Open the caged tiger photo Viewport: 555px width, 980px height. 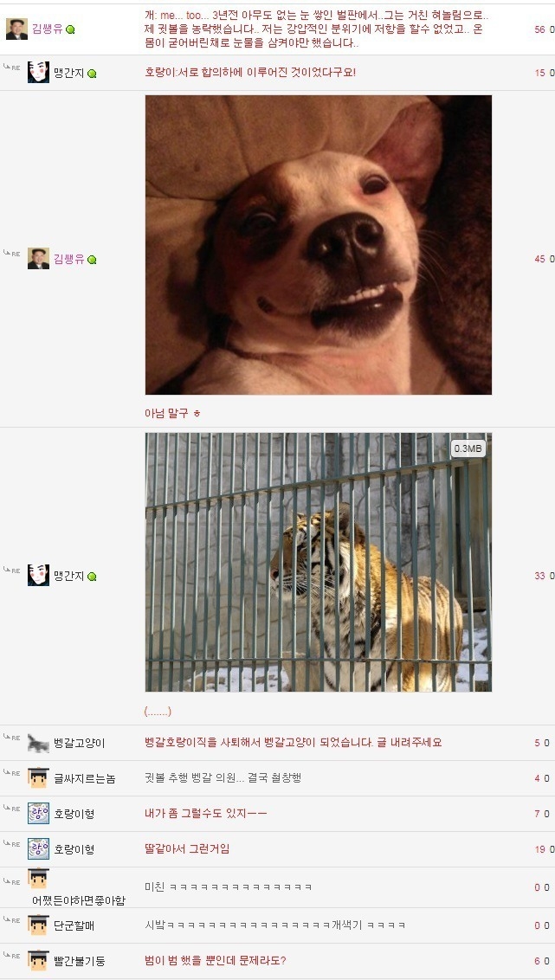[318, 562]
